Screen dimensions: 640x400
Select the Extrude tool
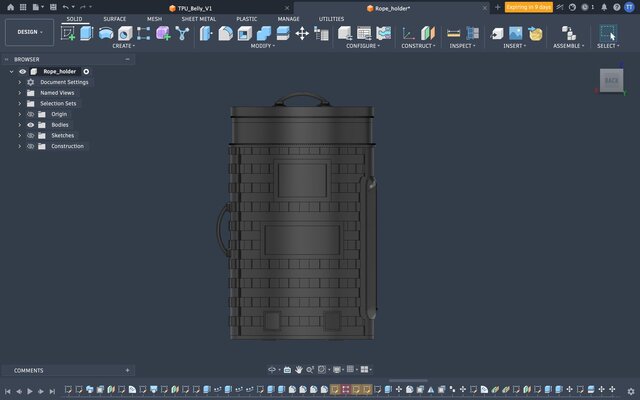click(x=87, y=33)
